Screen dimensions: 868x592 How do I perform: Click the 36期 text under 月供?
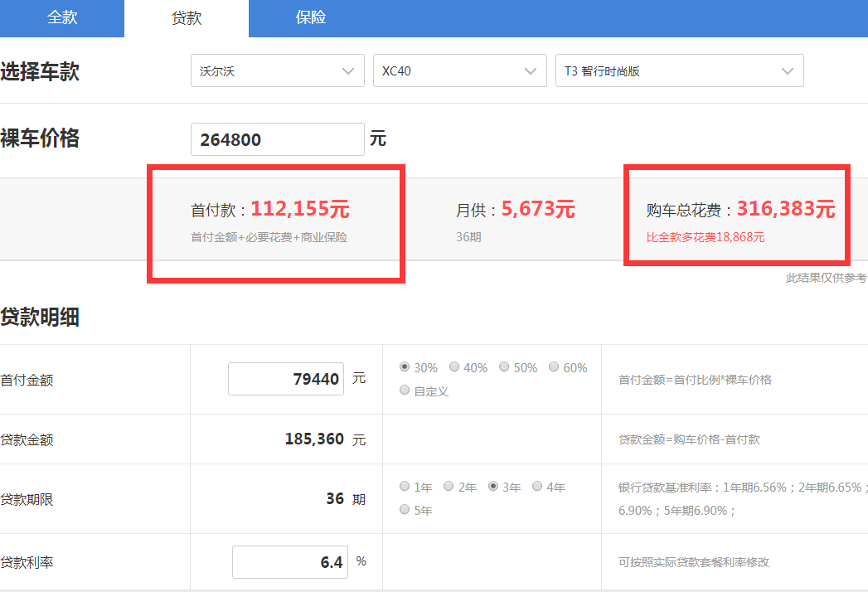click(468, 238)
